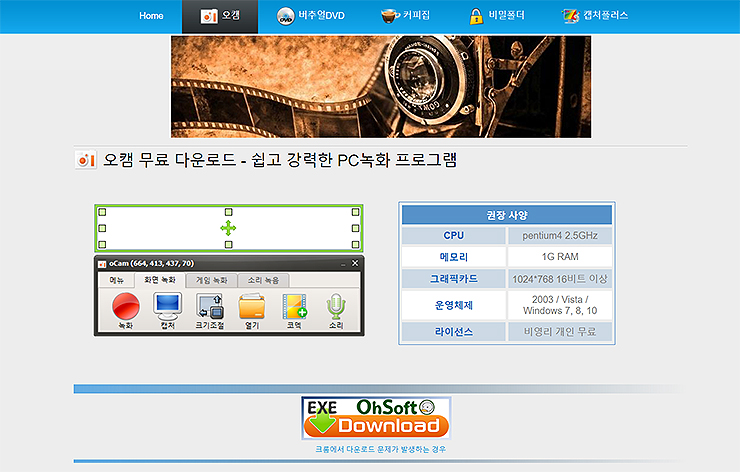Open the 비밀폴더 navigation item

497,16
